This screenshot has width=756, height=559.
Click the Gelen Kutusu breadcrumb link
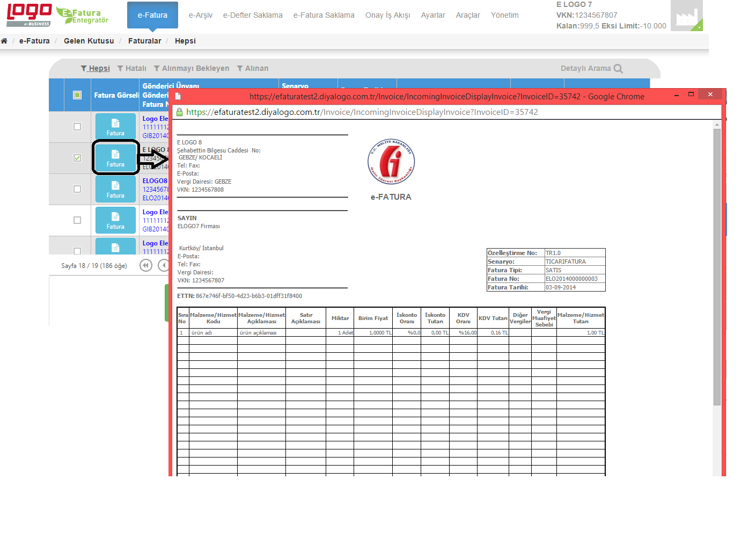[x=89, y=41]
